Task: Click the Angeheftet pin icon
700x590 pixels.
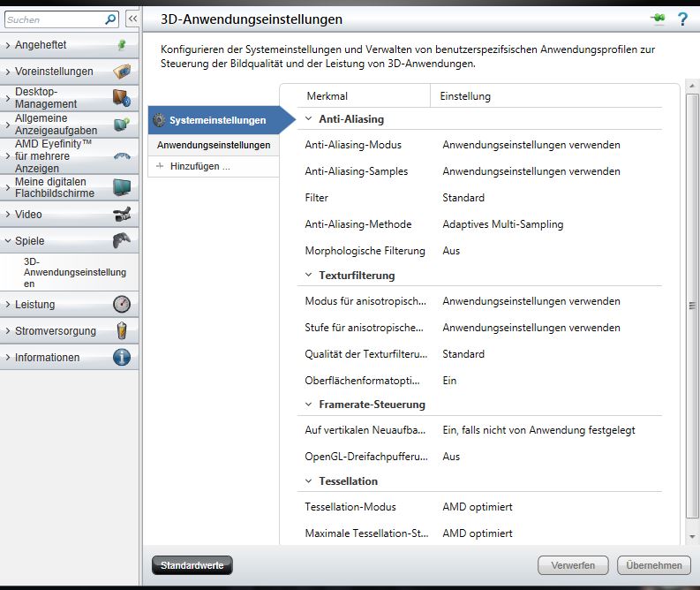Action: [122, 45]
